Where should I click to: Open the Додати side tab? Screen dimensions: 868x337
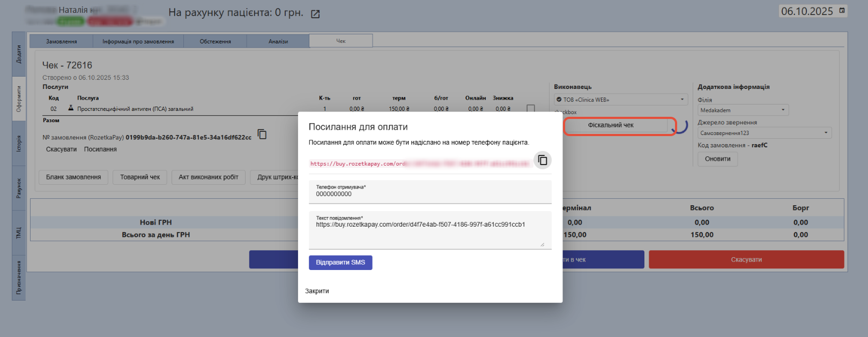click(x=19, y=54)
